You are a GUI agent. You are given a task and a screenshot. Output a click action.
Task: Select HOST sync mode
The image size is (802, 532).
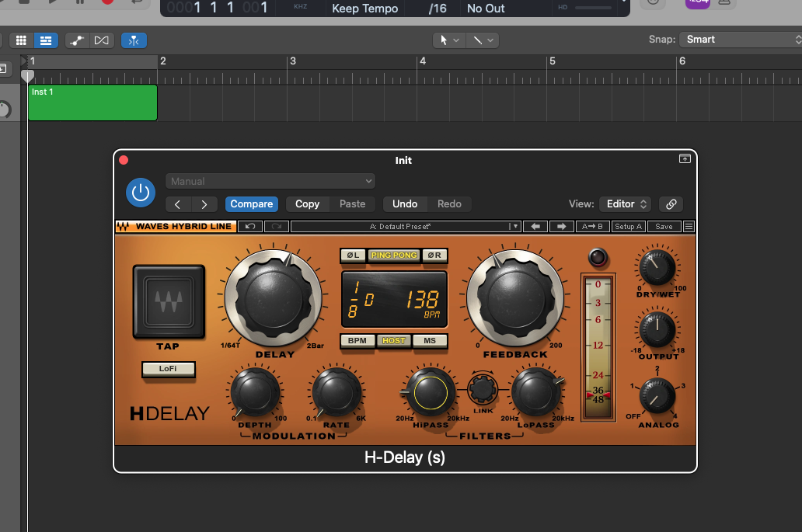click(393, 341)
